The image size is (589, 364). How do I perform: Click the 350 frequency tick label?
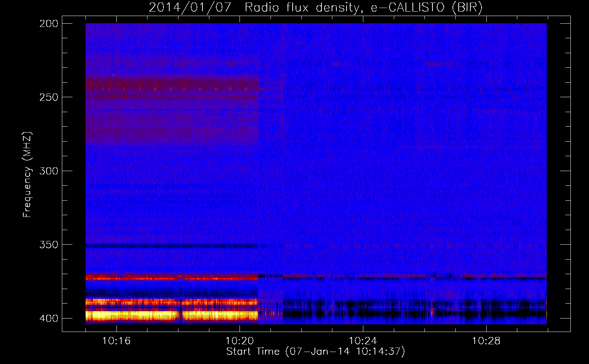[x=49, y=245]
